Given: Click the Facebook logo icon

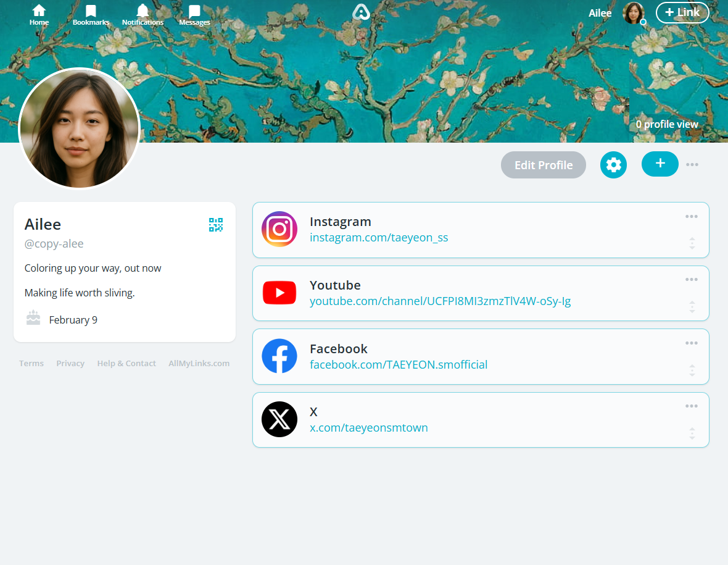Looking at the screenshot, I should coord(279,356).
